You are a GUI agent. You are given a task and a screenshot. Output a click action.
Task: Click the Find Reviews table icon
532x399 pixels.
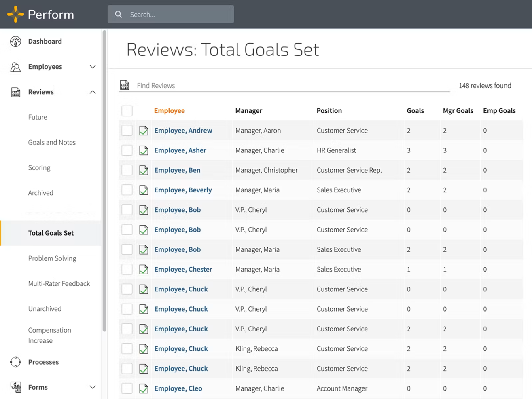[125, 85]
